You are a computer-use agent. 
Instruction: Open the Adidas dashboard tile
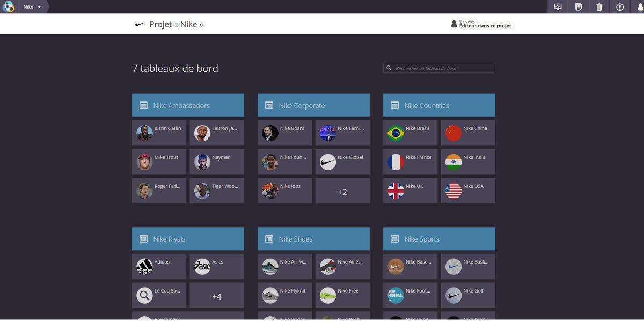pyautogui.click(x=159, y=267)
